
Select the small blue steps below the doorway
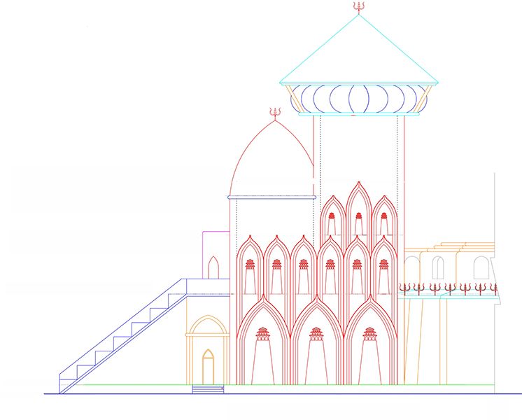[208, 388]
